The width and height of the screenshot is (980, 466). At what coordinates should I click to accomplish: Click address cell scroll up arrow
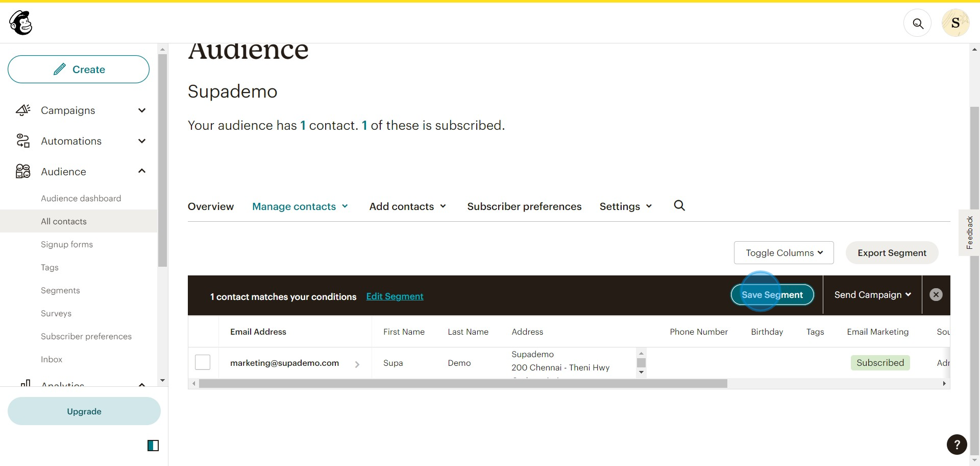coord(642,353)
